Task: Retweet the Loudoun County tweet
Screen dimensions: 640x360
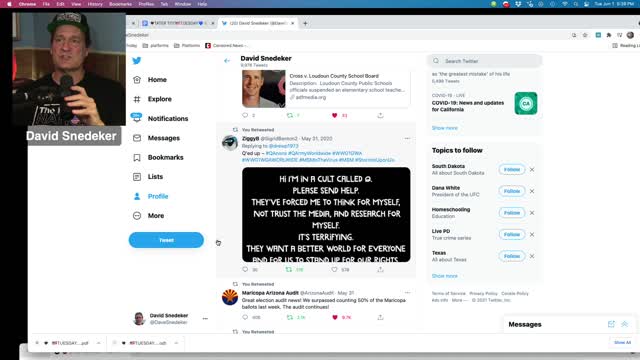Action: pyautogui.click(x=290, y=116)
